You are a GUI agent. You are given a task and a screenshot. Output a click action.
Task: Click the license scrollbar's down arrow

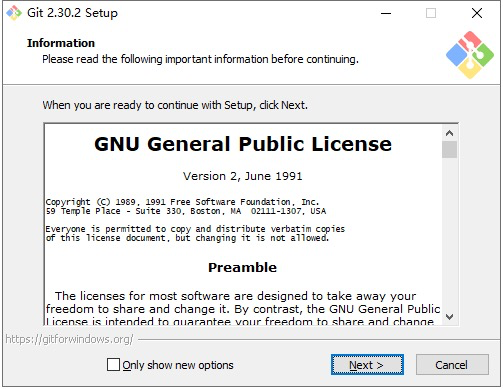[449, 316]
